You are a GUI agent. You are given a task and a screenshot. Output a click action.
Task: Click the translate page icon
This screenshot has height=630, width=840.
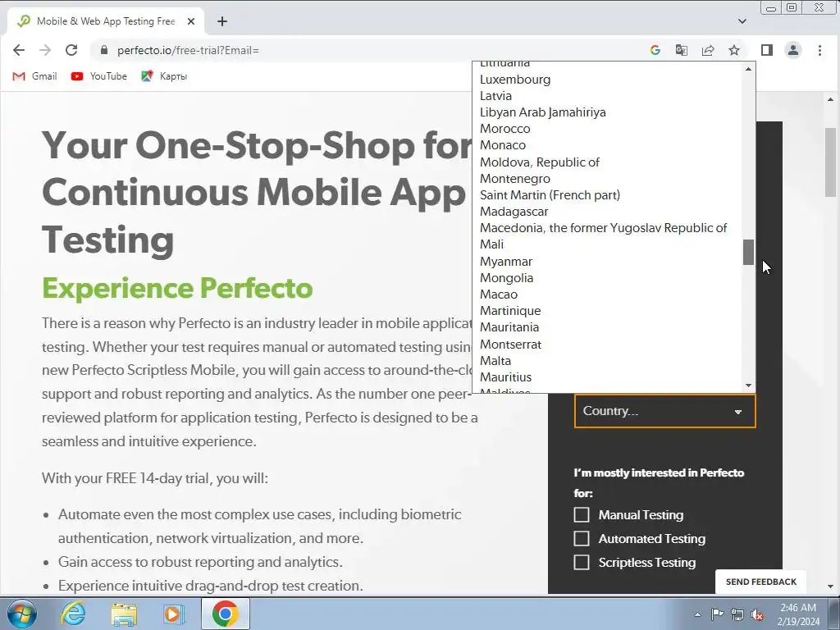click(681, 50)
